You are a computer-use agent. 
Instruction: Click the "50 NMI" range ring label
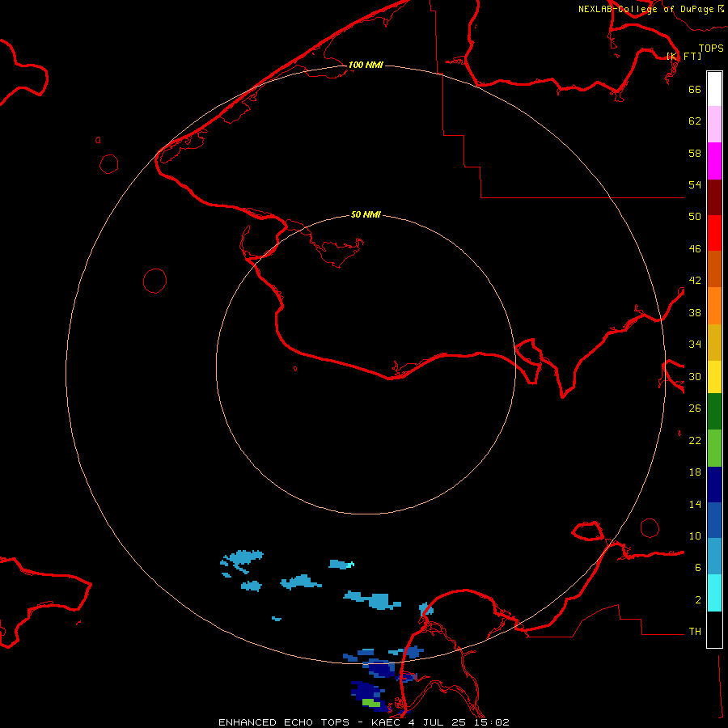coord(366,214)
